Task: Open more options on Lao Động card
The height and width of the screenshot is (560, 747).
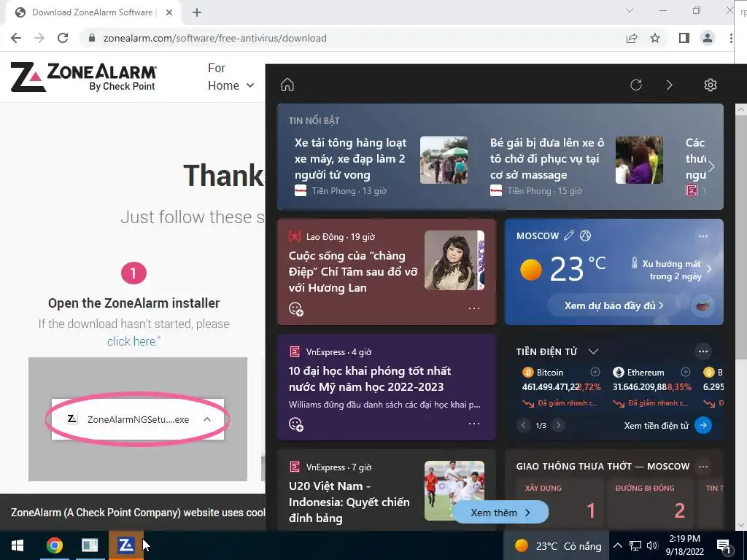Action: point(474,308)
